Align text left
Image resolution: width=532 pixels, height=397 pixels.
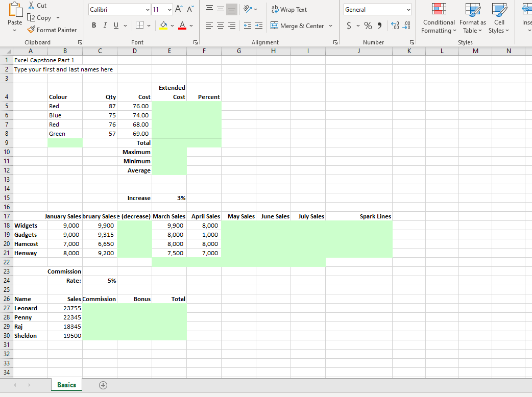pos(209,26)
